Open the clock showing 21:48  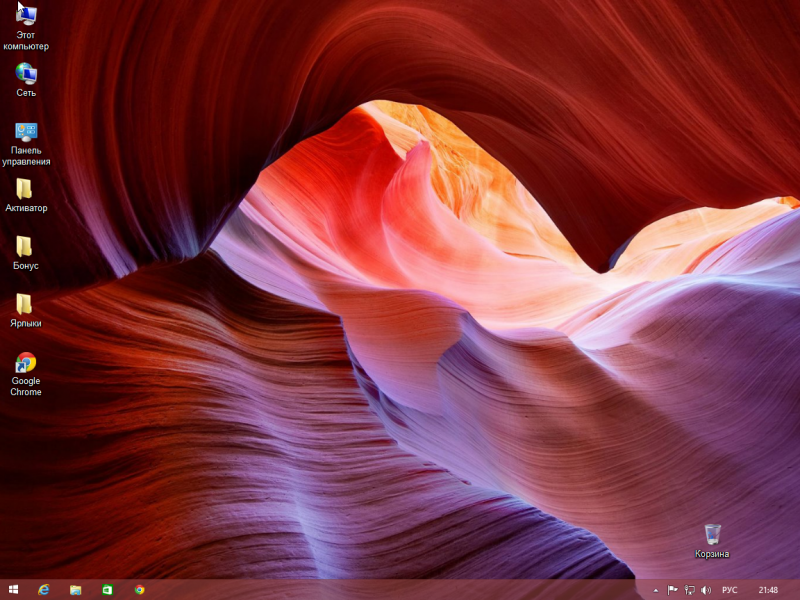click(768, 590)
